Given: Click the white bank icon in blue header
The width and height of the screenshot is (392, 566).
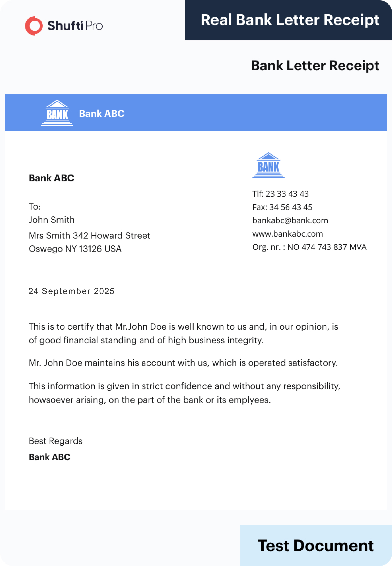Looking at the screenshot, I should tap(57, 113).
